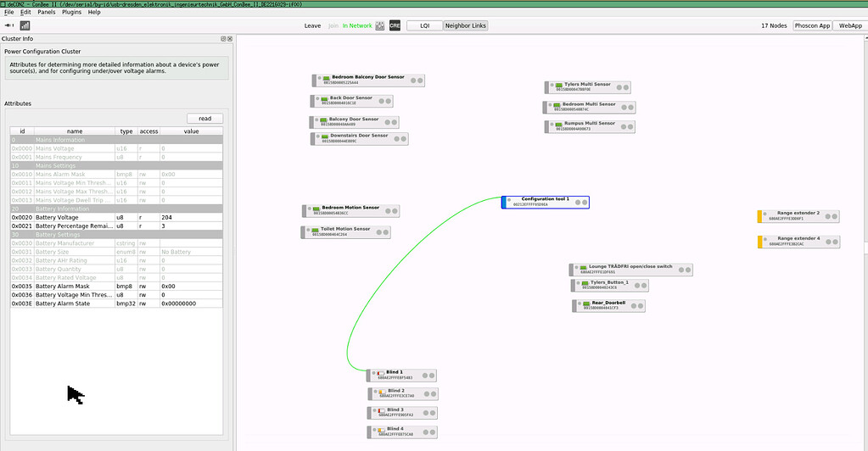The height and width of the screenshot is (451, 868).
Task: Select the Range extender 2 node
Action: click(798, 216)
